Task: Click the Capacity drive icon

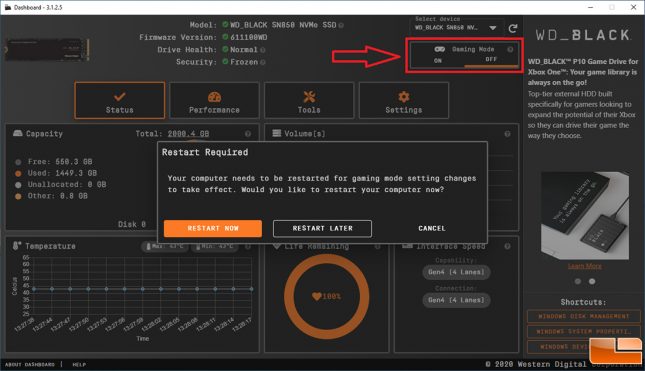Action: [18, 133]
